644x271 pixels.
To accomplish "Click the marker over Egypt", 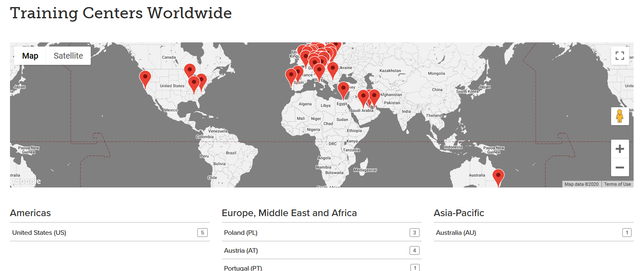I will 343,90.
